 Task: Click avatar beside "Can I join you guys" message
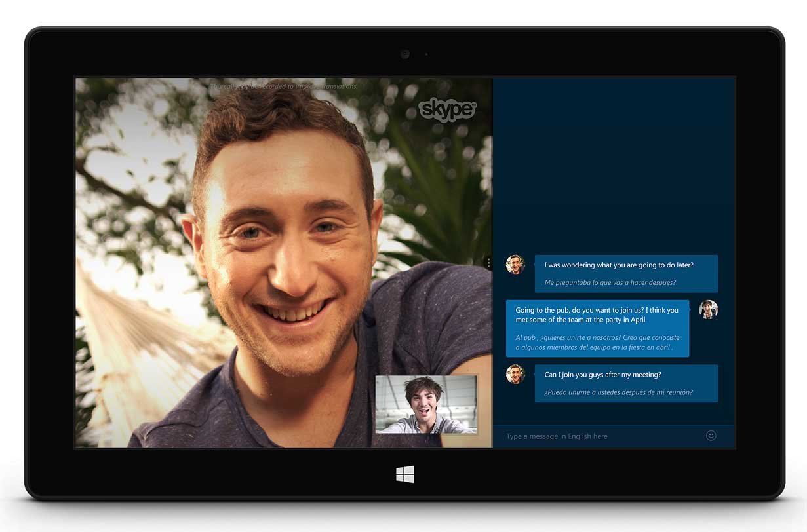[x=515, y=374]
